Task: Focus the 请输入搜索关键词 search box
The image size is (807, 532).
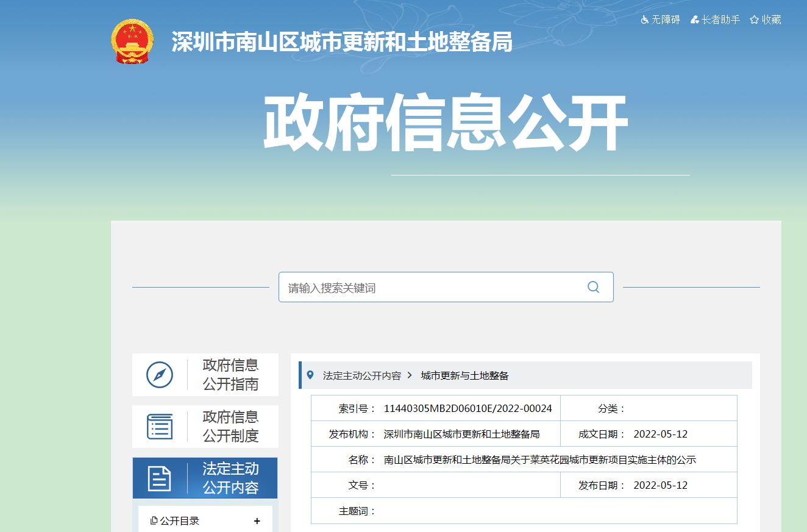Action: click(x=433, y=288)
